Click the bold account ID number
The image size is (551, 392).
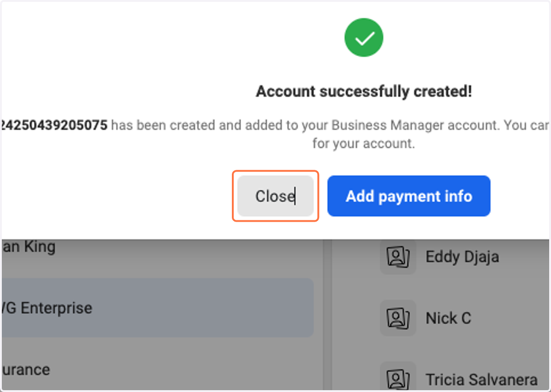click(x=54, y=125)
